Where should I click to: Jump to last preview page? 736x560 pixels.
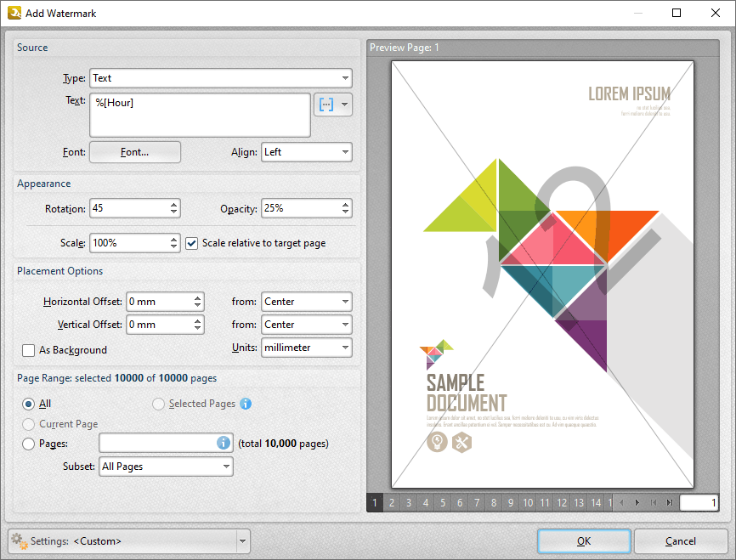[x=670, y=503]
